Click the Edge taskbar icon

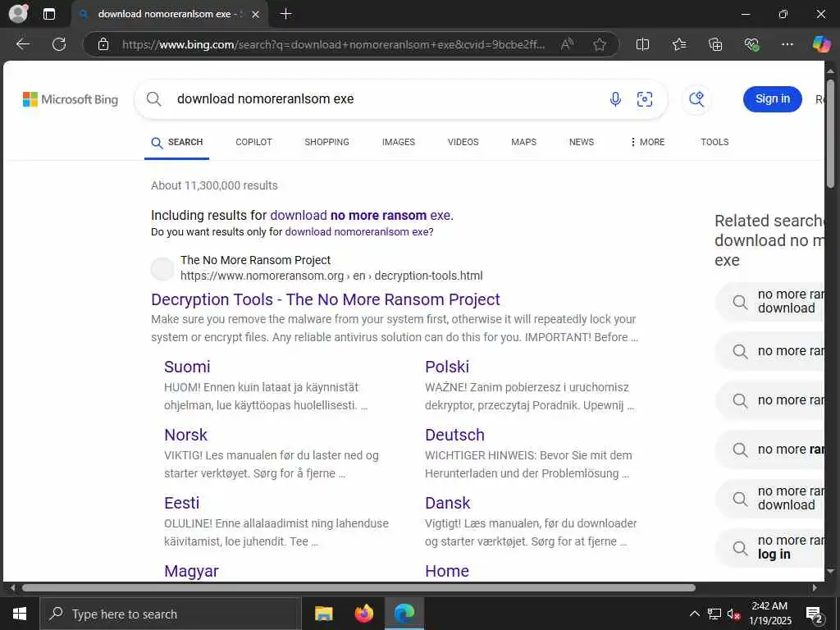tap(404, 614)
